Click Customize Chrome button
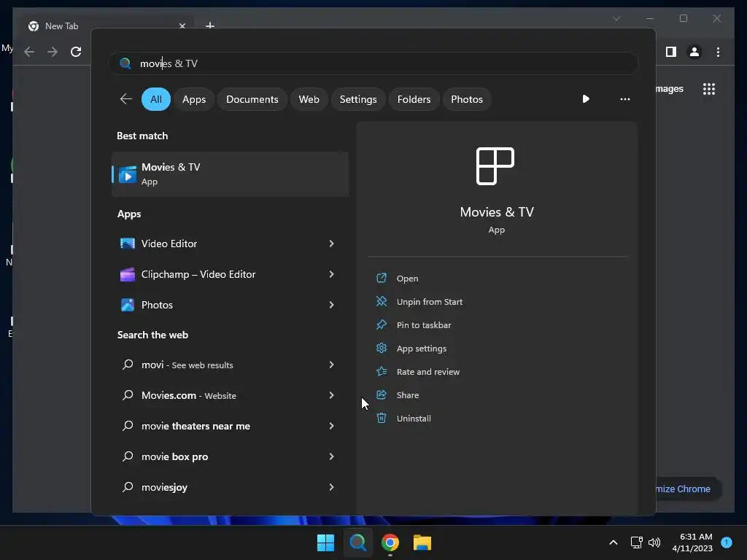Viewport: 747px width, 560px height. [x=689, y=489]
